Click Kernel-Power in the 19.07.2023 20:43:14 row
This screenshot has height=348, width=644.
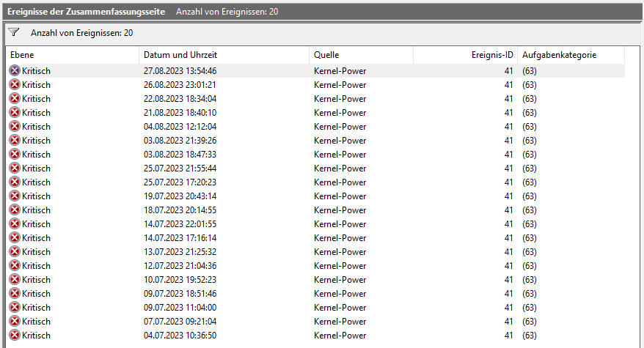(340, 196)
